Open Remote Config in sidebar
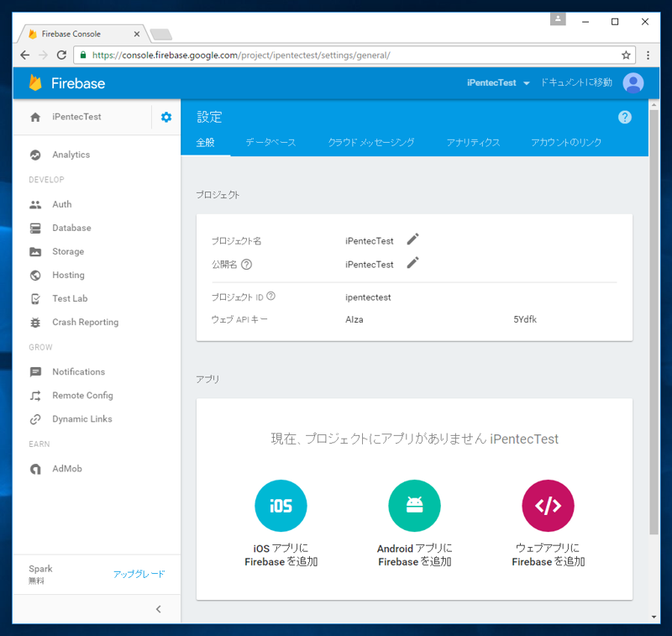 [x=82, y=396]
